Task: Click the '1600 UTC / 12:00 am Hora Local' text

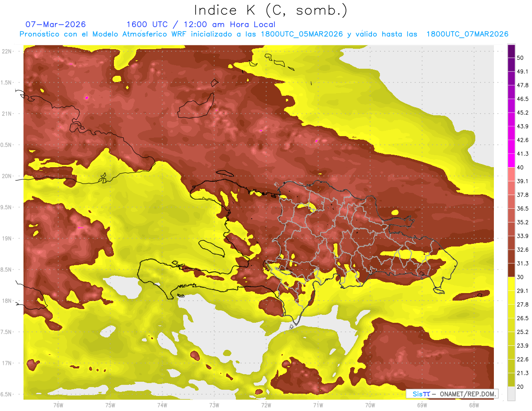Action: tap(201, 24)
